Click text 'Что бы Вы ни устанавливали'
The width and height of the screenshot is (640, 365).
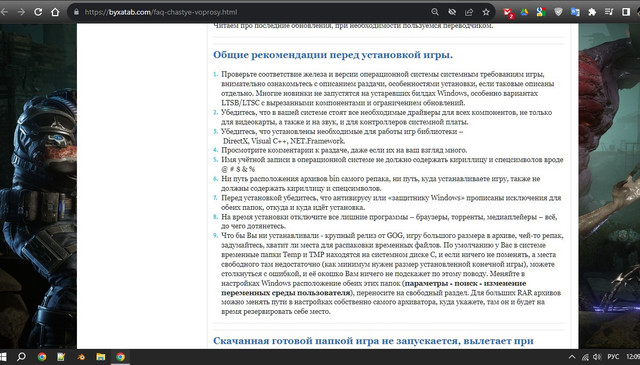point(270,236)
